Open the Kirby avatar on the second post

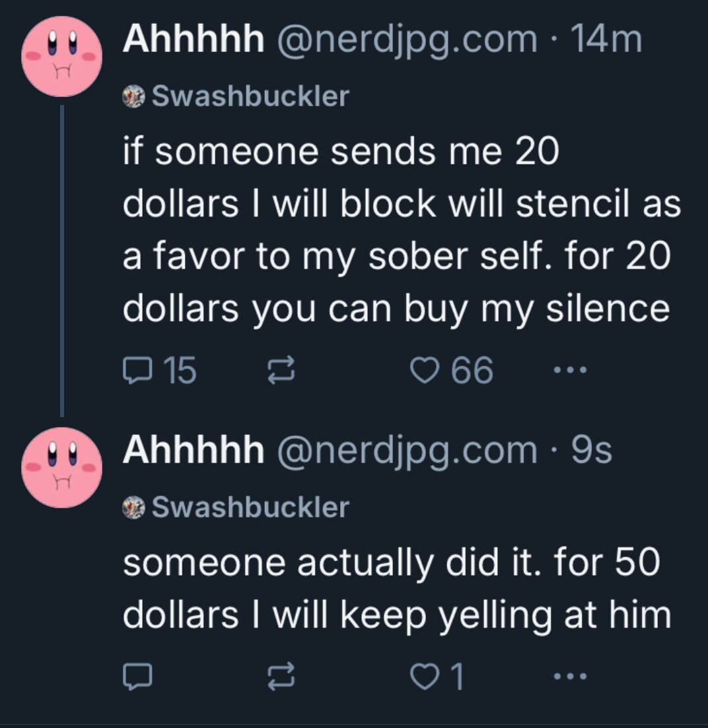62,467
